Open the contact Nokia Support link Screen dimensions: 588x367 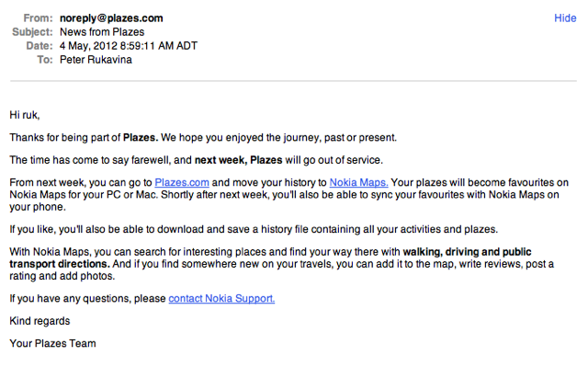click(221, 298)
